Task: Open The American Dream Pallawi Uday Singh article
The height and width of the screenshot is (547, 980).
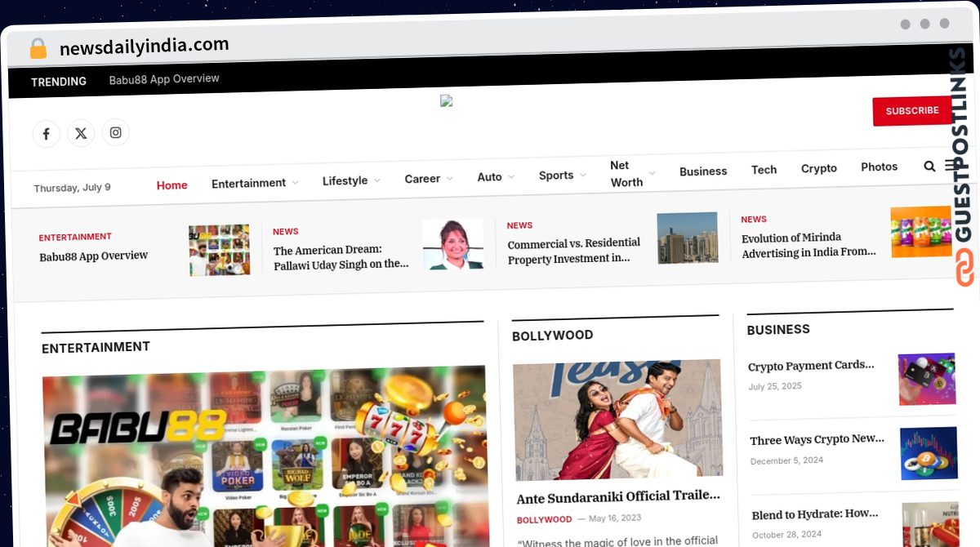Action: click(x=341, y=257)
